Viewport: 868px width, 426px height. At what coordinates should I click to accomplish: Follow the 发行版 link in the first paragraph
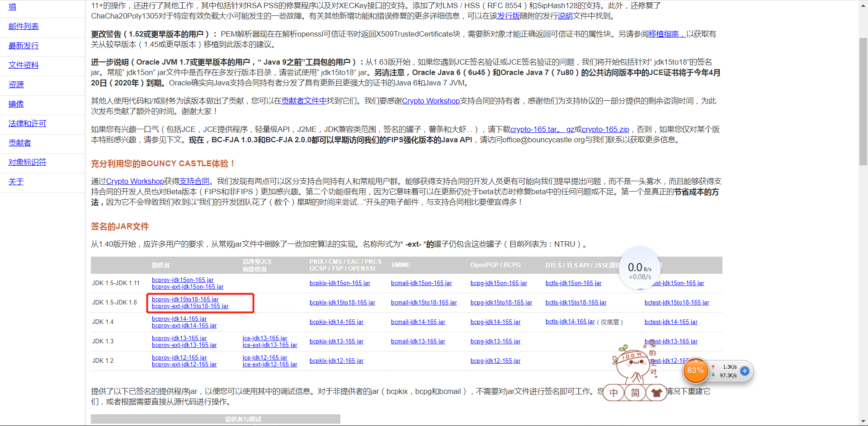(509, 16)
